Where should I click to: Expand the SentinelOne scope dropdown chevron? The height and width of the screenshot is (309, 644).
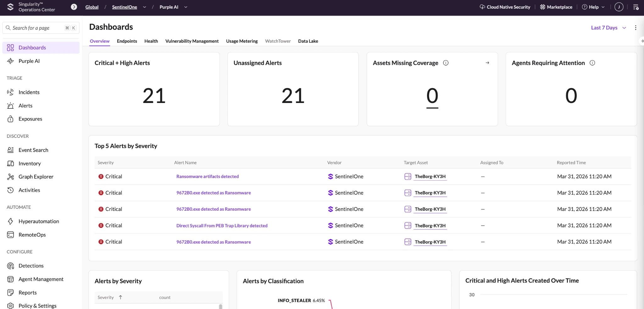tap(144, 7)
